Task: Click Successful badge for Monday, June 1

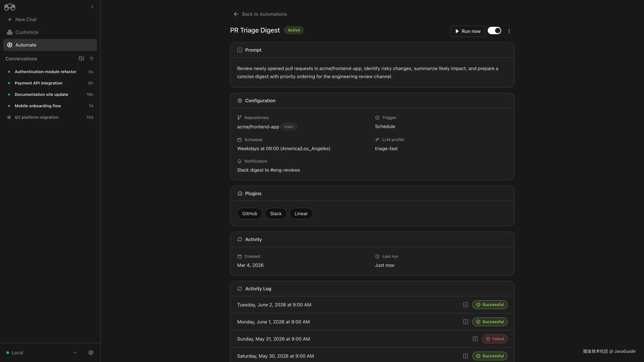Action: point(490,322)
